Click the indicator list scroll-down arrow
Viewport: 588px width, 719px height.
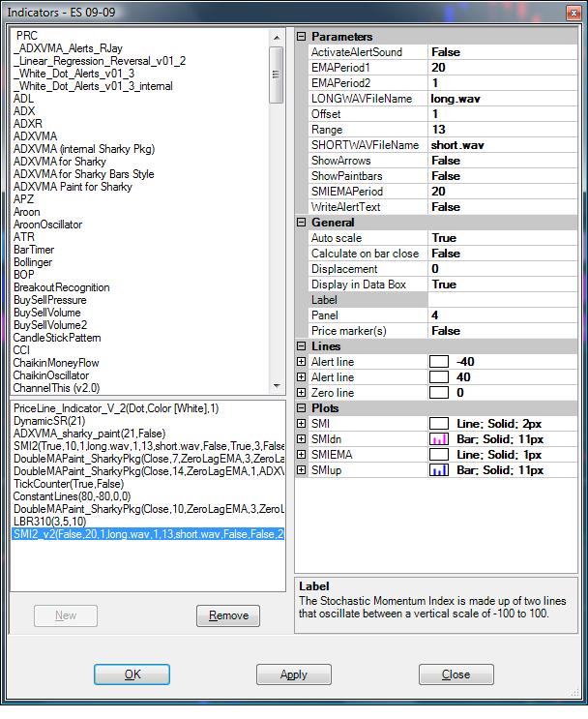277,386
